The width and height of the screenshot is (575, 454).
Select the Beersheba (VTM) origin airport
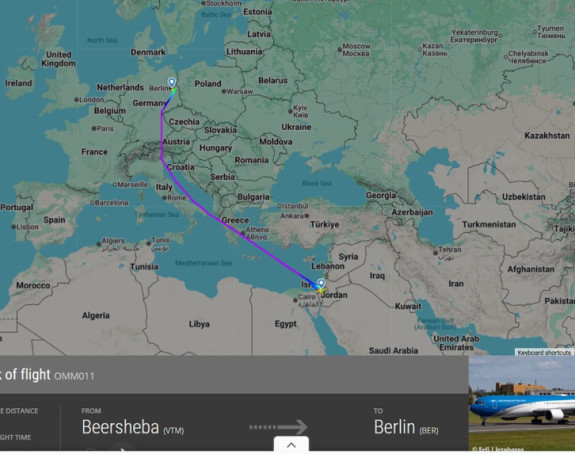pyautogui.click(x=133, y=427)
